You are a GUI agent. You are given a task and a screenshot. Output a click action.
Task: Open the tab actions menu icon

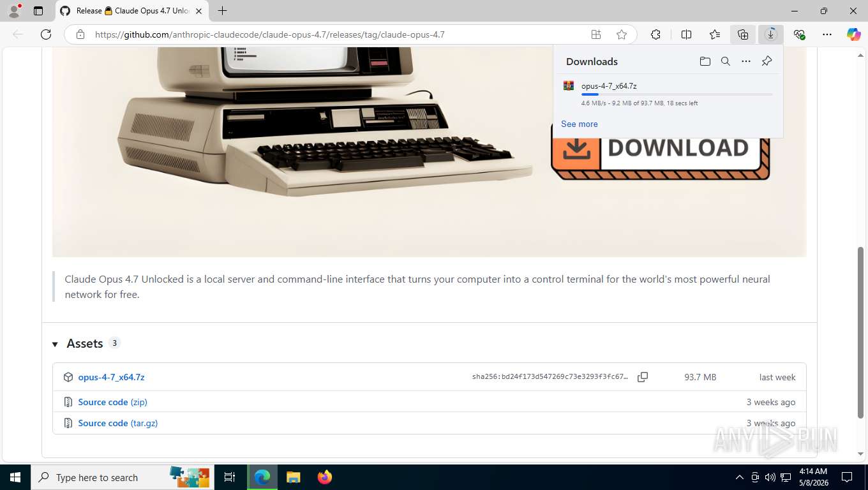click(x=38, y=11)
